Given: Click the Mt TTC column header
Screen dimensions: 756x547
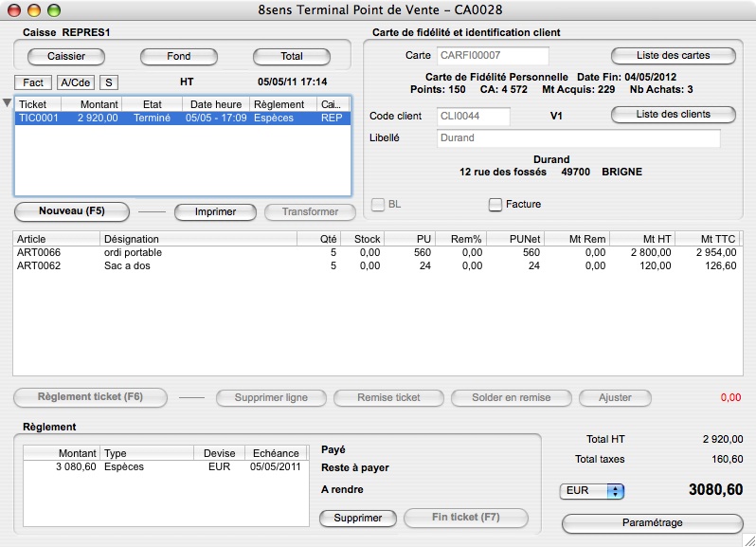Looking at the screenshot, I should coord(709,239).
